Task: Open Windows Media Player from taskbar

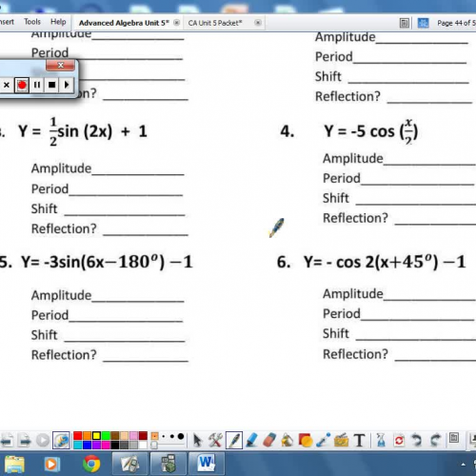Action: click(x=51, y=465)
